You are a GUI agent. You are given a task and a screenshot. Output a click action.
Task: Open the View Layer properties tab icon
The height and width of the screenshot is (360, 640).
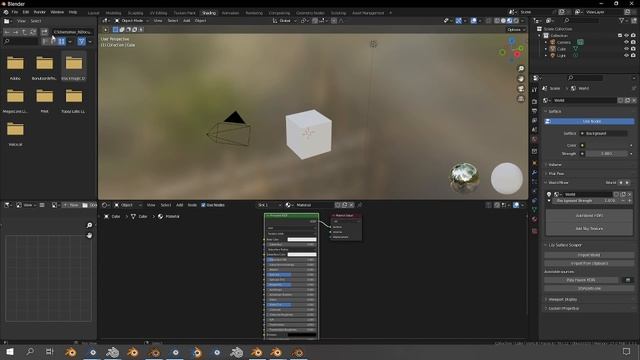[x=535, y=120]
